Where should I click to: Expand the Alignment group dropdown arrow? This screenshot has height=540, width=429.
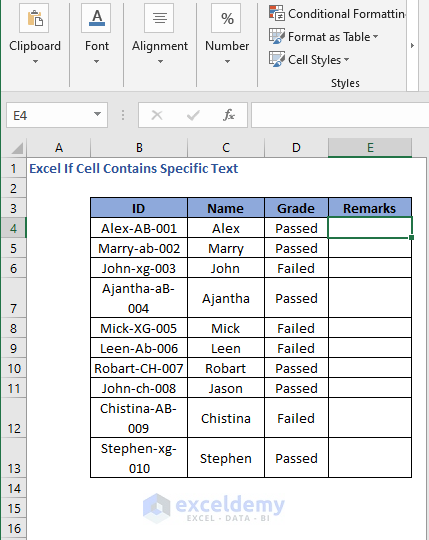click(x=160, y=62)
